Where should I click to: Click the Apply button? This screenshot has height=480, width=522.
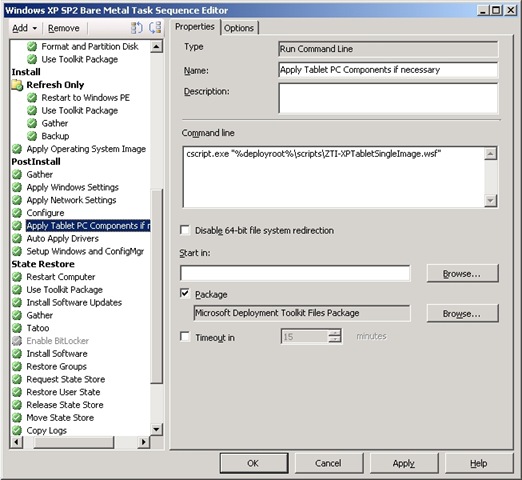click(x=404, y=463)
